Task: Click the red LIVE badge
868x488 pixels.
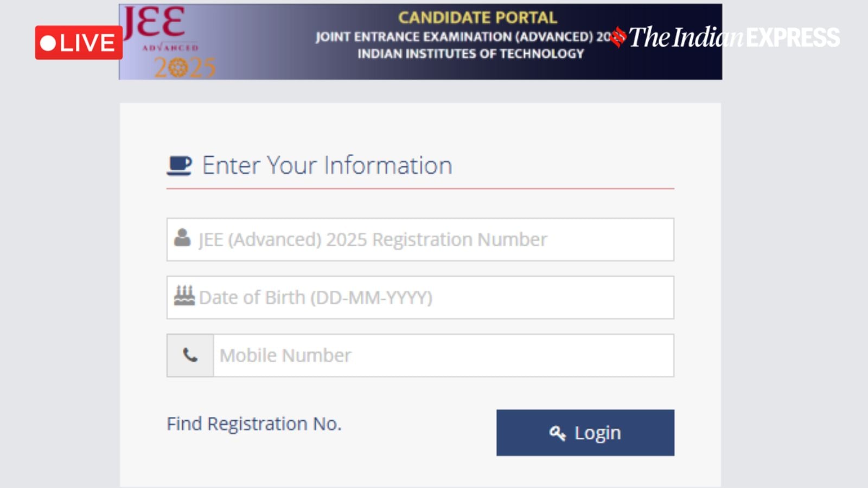Action: pos(79,43)
